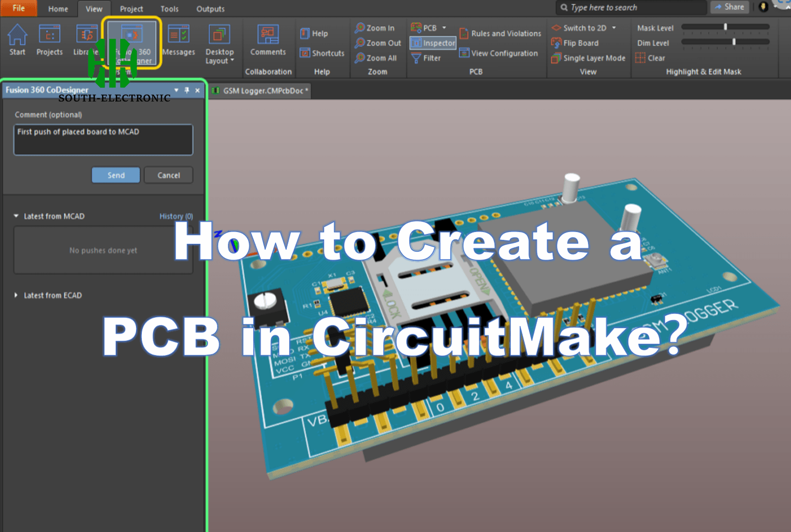791x532 pixels.
Task: Click the Share button
Action: [x=730, y=7]
